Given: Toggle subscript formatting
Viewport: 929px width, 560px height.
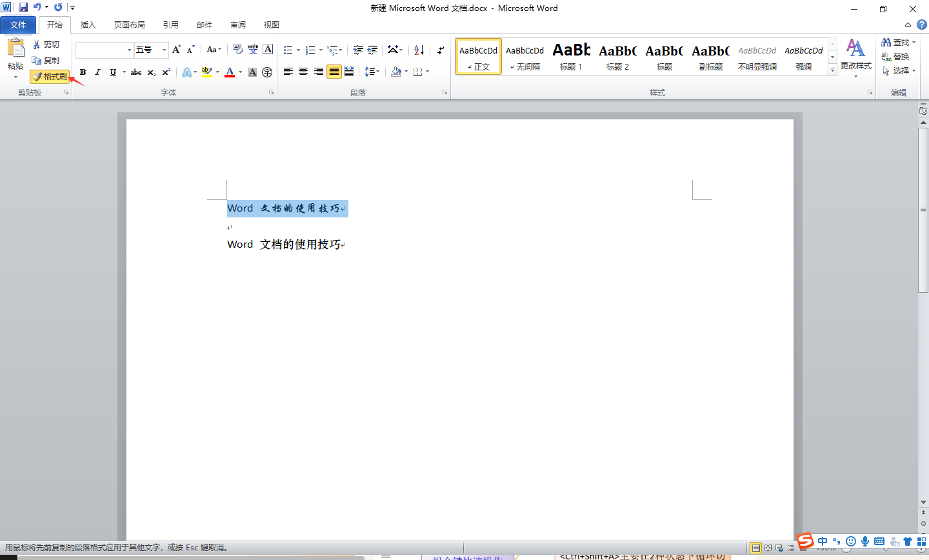Looking at the screenshot, I should click(x=152, y=72).
